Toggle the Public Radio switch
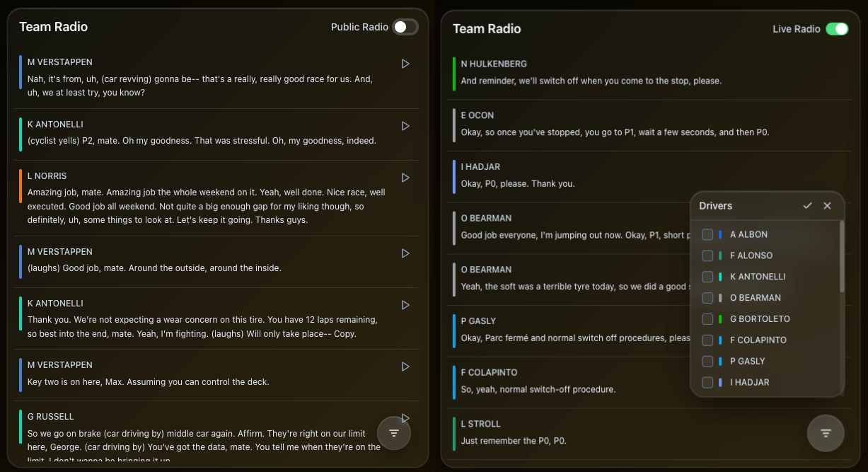Screen dimensions: 868x472 (x=405, y=27)
